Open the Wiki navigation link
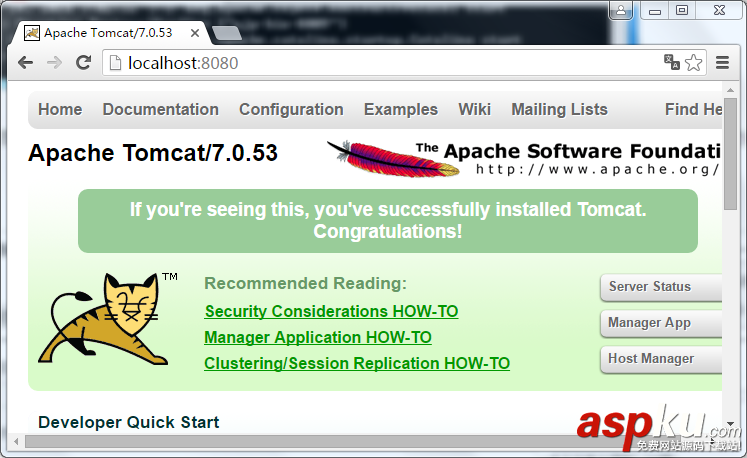 click(474, 110)
